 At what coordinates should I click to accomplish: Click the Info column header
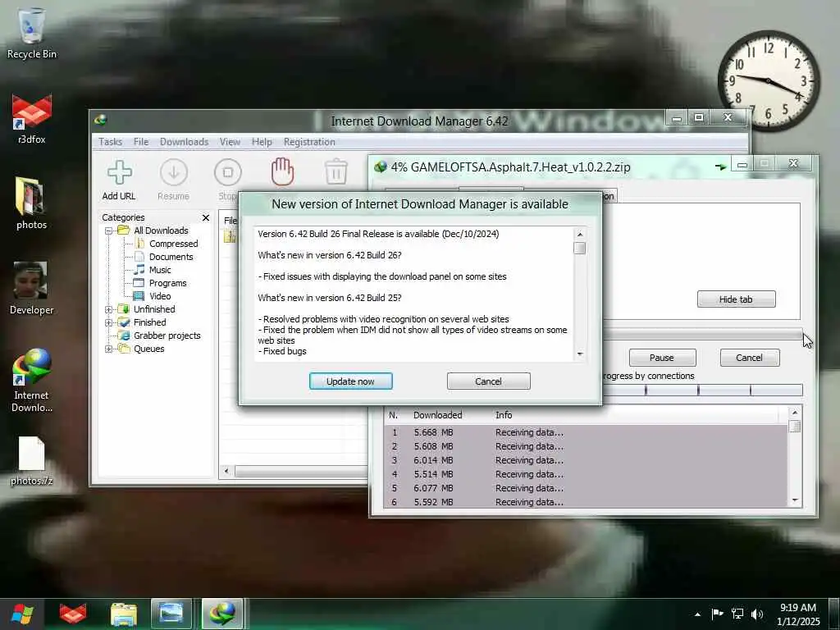[504, 415]
